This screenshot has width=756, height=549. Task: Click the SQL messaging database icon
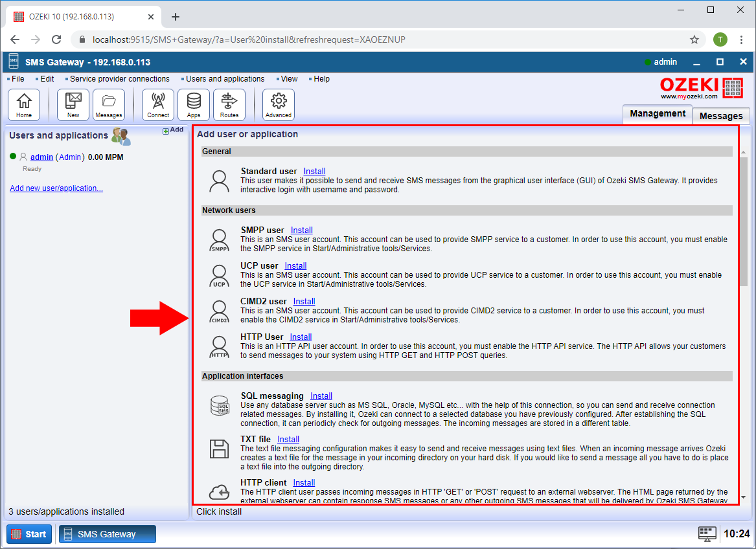click(220, 405)
